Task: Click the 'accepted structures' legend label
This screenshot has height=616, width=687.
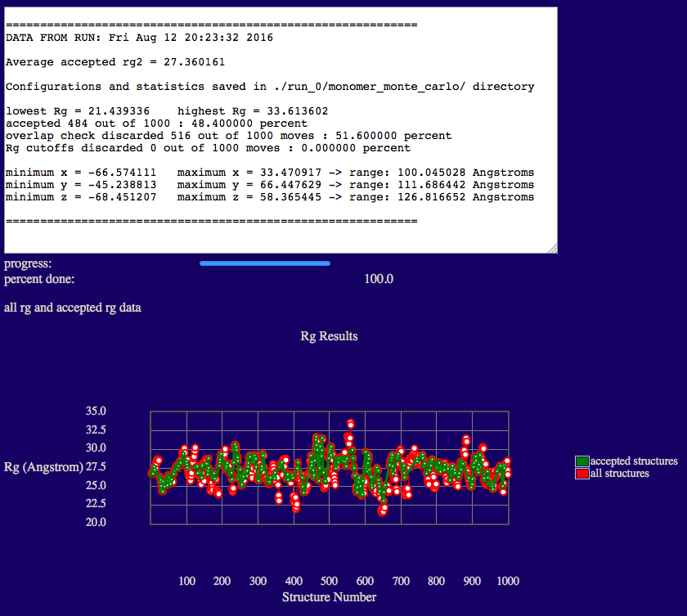Action: (x=634, y=461)
